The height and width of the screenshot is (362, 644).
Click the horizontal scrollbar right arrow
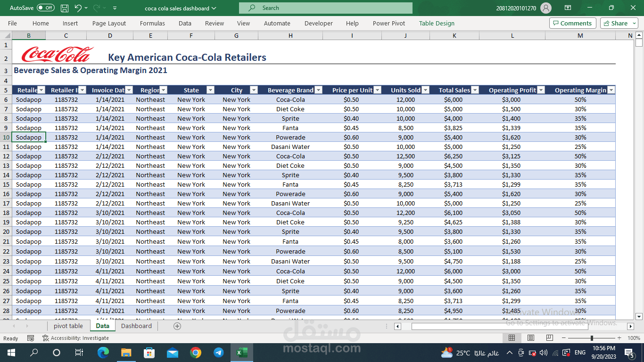pos(630,326)
